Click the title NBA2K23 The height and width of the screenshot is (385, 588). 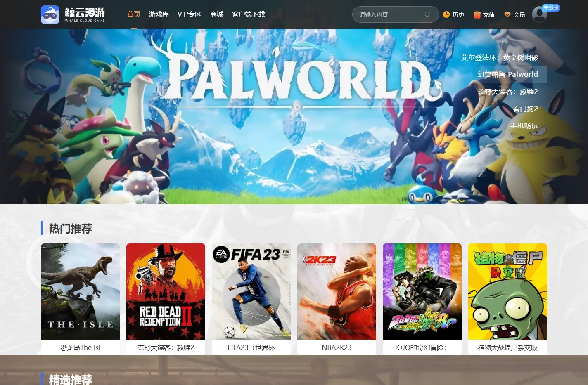pos(337,347)
